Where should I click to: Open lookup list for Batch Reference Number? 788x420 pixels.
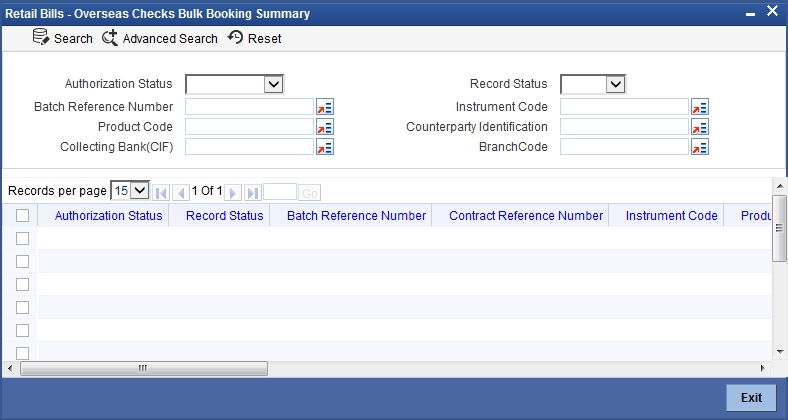point(325,107)
